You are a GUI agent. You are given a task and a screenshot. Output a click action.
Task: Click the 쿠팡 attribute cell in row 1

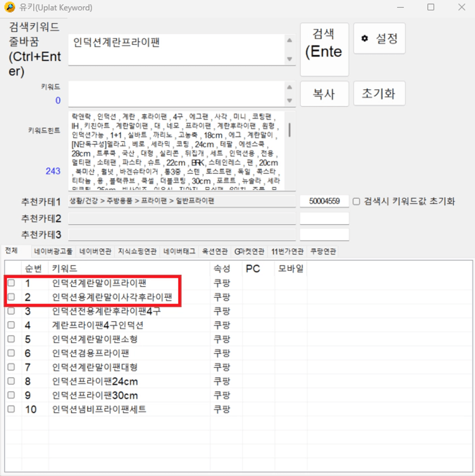(222, 283)
